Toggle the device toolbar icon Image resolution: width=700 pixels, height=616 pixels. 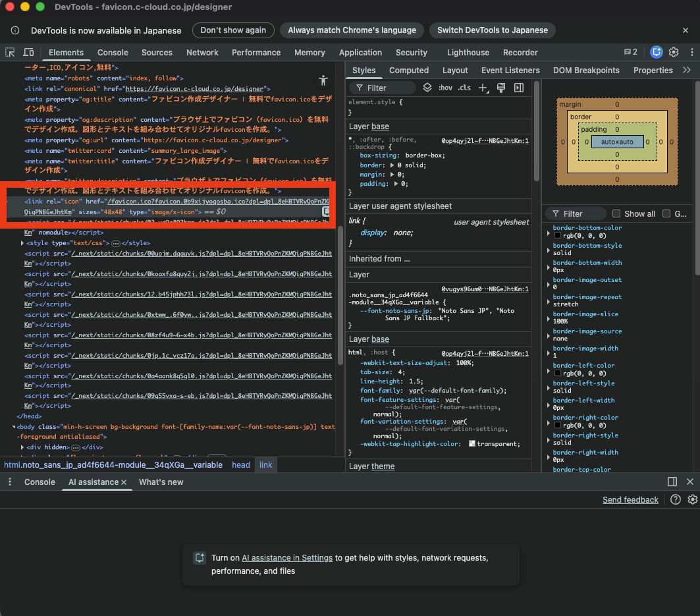[x=29, y=53]
